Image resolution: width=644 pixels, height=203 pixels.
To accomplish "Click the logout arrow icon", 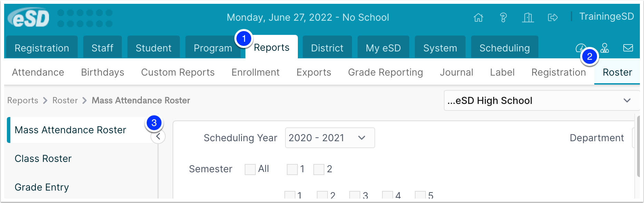I will 553,17.
